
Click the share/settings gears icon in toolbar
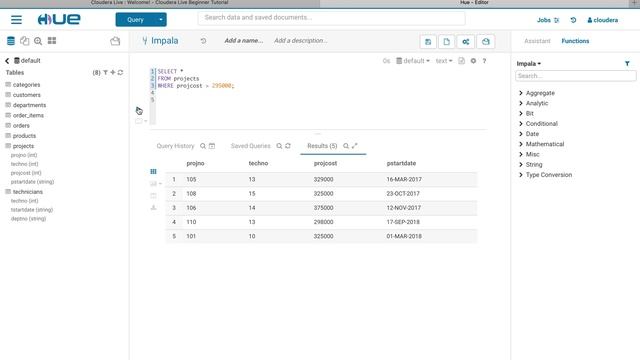click(466, 41)
